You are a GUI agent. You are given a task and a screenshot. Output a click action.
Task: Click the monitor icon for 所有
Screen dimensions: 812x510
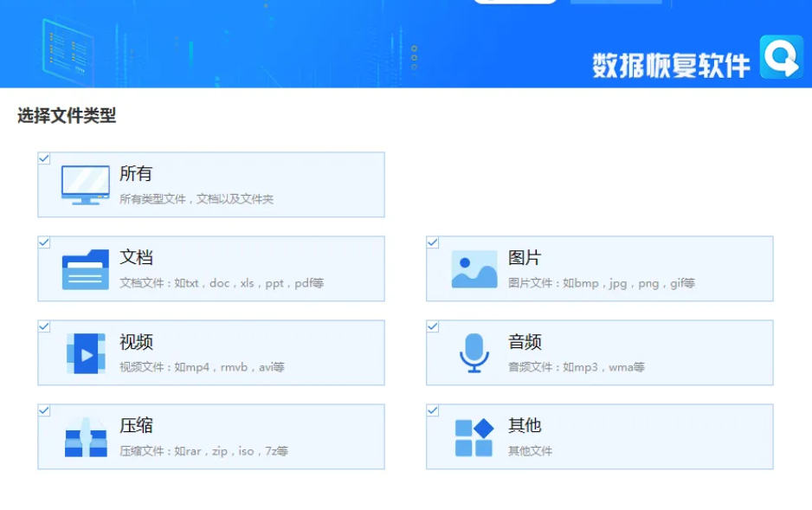[85, 184]
